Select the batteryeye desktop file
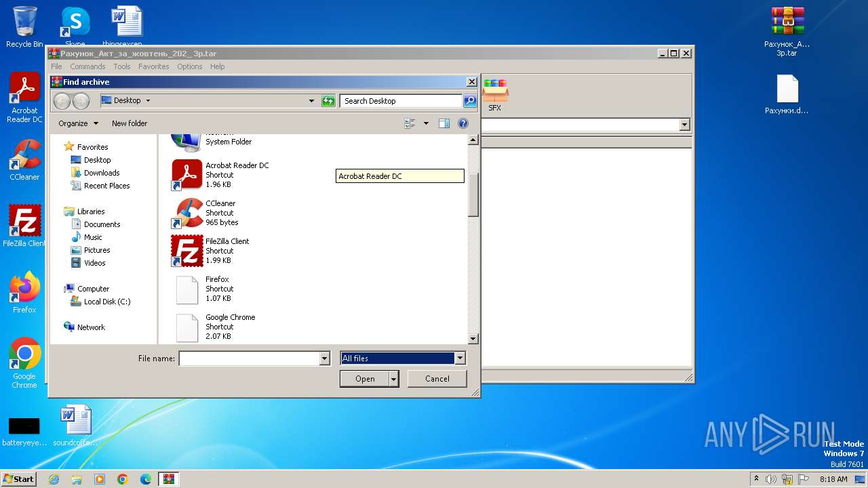Viewport: 868px width, 488px height. 24,431
